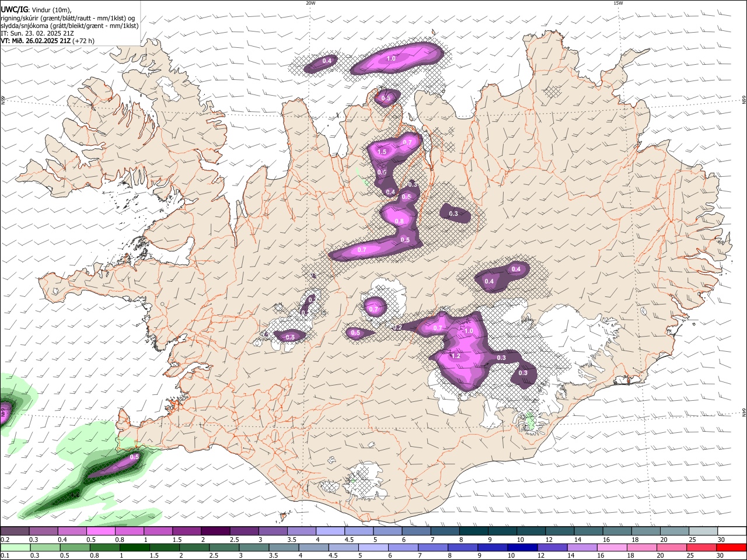Click the 'slydda/snjókoma' legend description line
747x560 pixels.
tap(69, 26)
